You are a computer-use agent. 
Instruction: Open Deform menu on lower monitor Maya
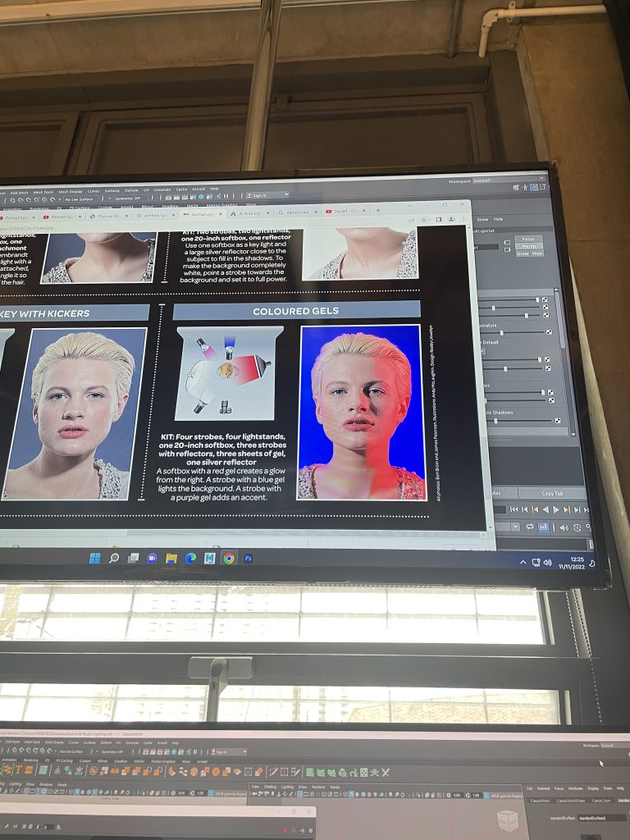106,742
